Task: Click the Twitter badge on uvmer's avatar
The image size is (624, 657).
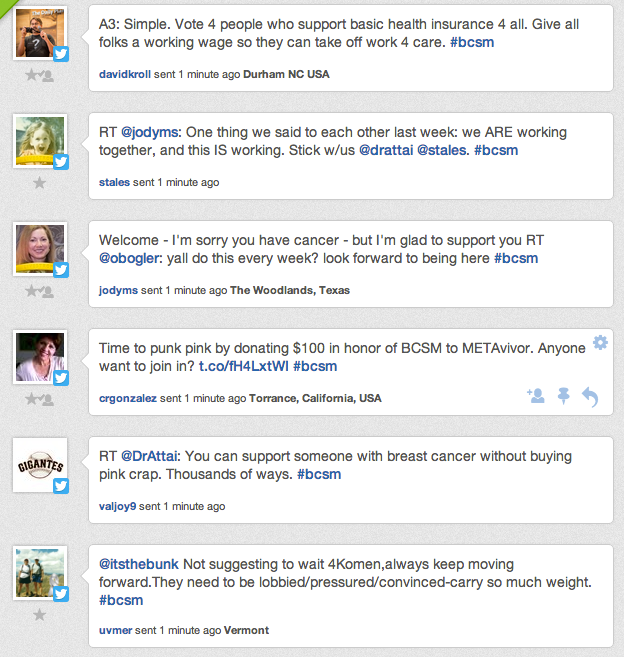Action: [x=60, y=594]
